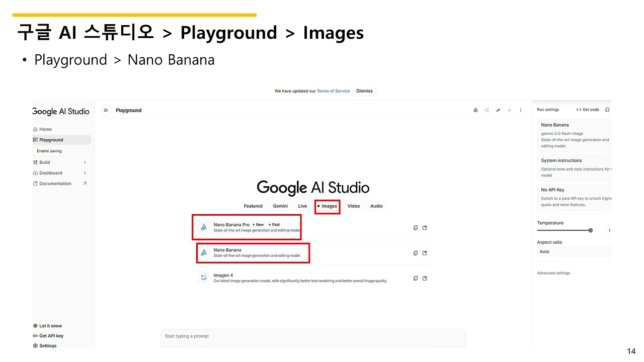Image resolution: width=644 pixels, height=362 pixels.
Task: Open Nano Banana Pro documentation icon
Action: (x=425, y=228)
